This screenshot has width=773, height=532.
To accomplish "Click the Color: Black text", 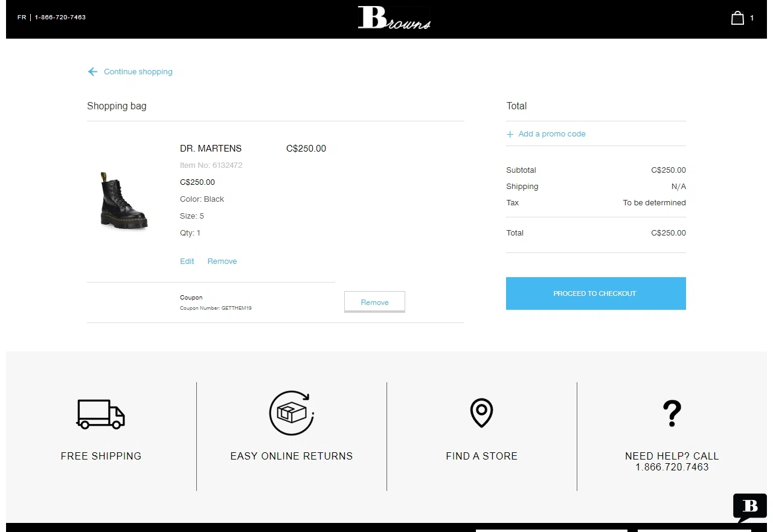I will point(202,199).
